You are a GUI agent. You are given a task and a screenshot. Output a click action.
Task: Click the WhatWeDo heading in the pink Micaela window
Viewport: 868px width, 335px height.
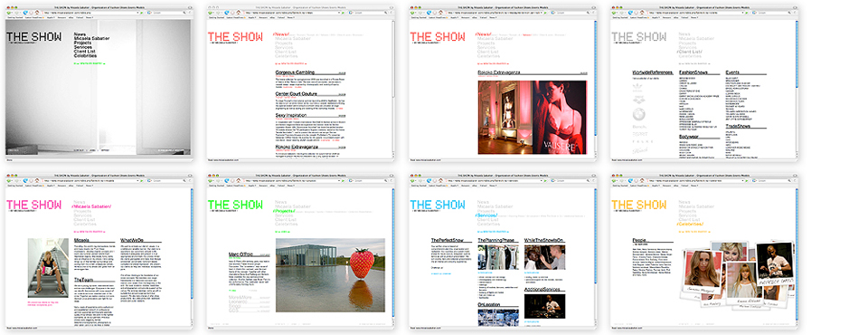(132, 240)
